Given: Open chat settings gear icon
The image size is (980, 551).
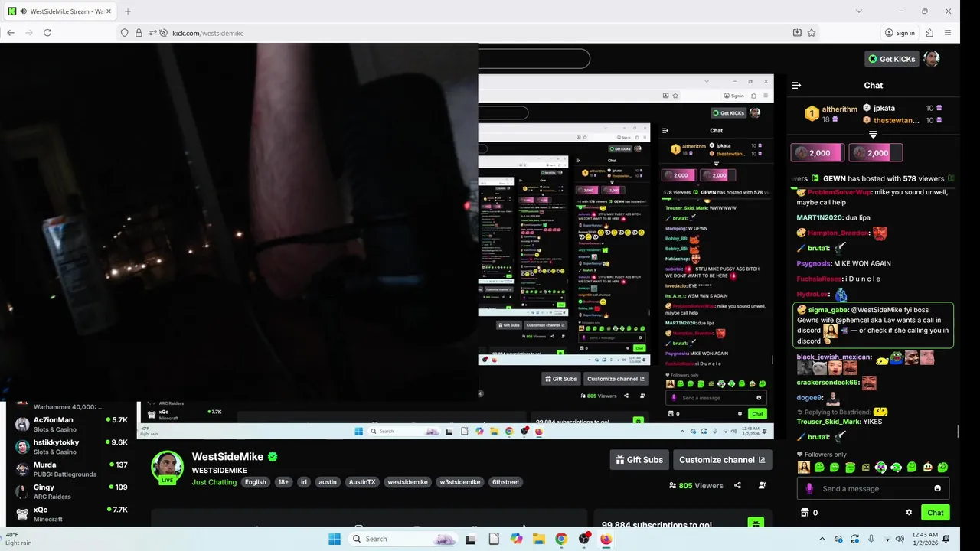Looking at the screenshot, I should coord(909,513).
